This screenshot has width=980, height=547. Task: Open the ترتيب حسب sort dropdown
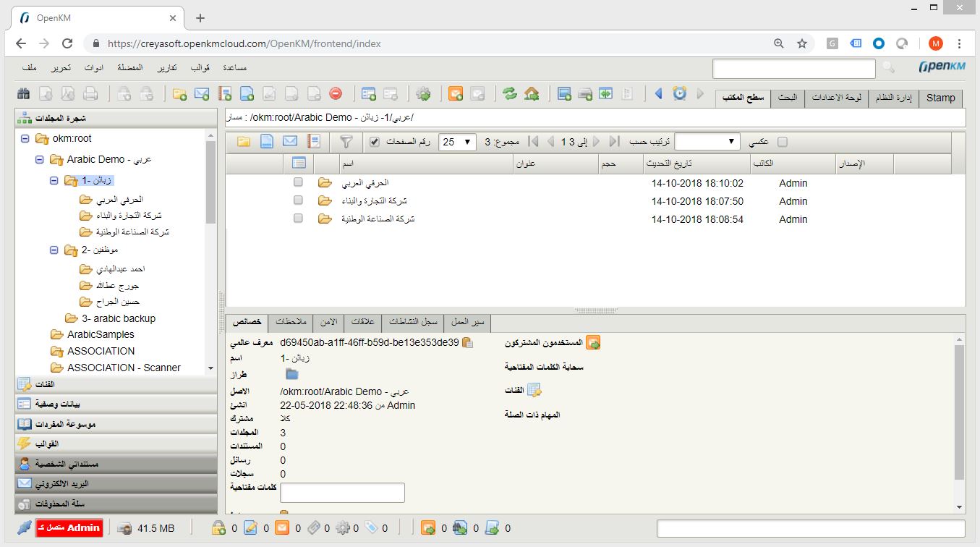(x=707, y=142)
